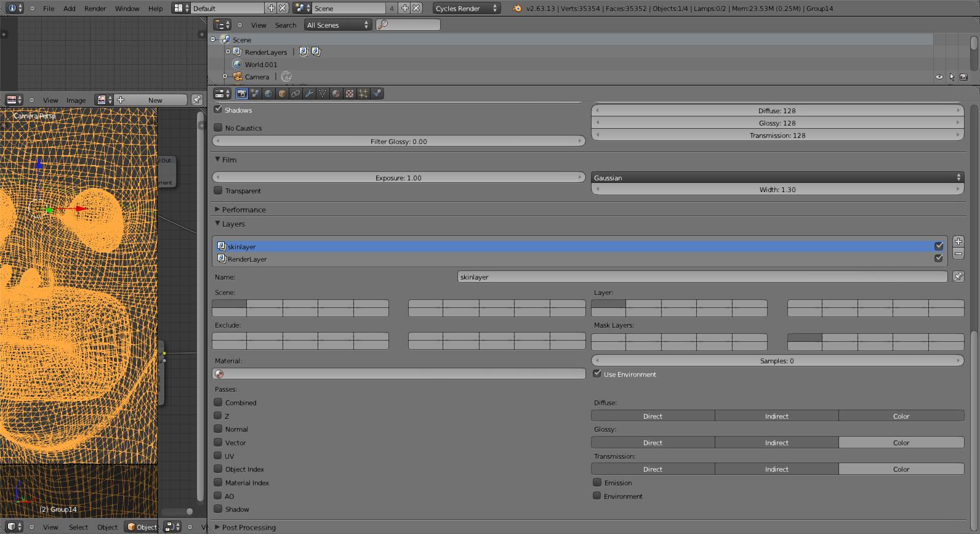Add a new render layer with plus
Viewport: 980px width, 534px height.
click(958, 241)
